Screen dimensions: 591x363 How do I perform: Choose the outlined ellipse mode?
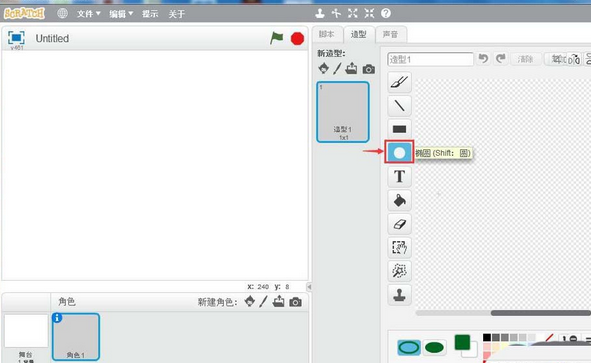coord(409,347)
